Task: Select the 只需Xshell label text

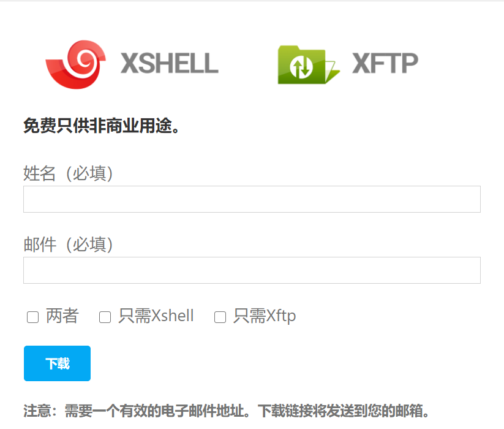Action: [x=156, y=316]
